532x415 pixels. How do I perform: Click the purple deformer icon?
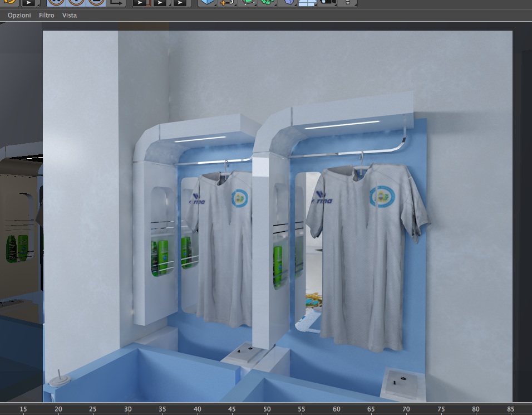click(x=288, y=2)
